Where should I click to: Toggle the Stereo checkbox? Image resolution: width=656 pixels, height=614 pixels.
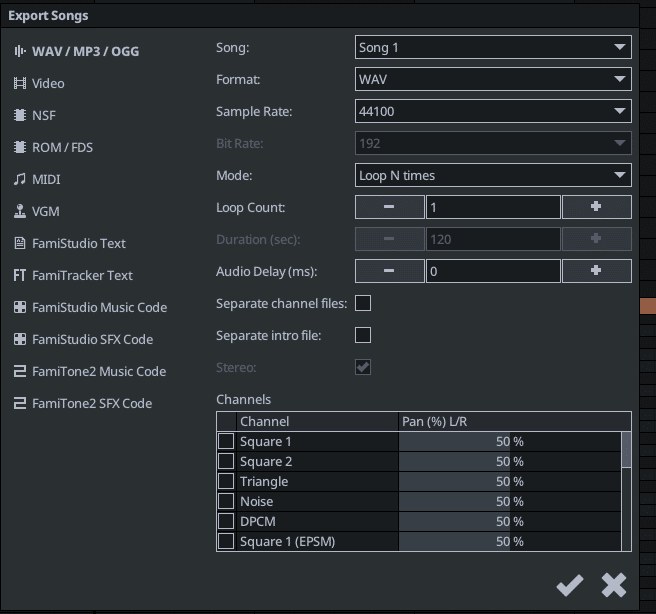(363, 367)
